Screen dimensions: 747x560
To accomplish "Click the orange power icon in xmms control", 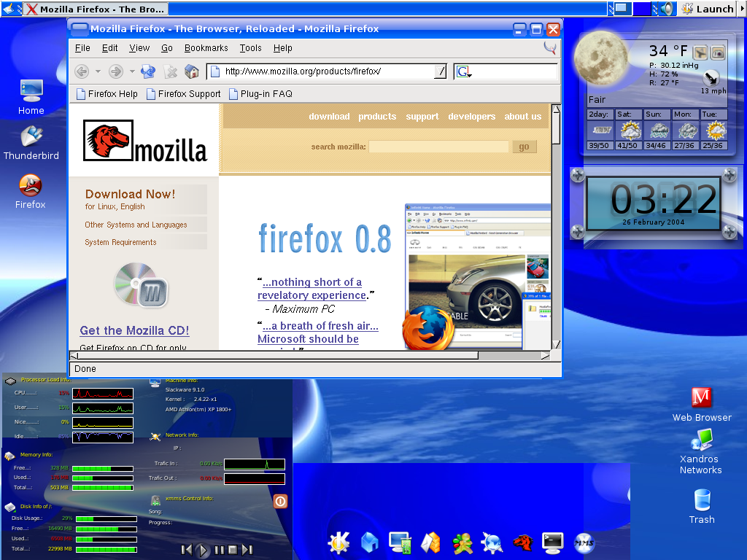I will pos(280,501).
